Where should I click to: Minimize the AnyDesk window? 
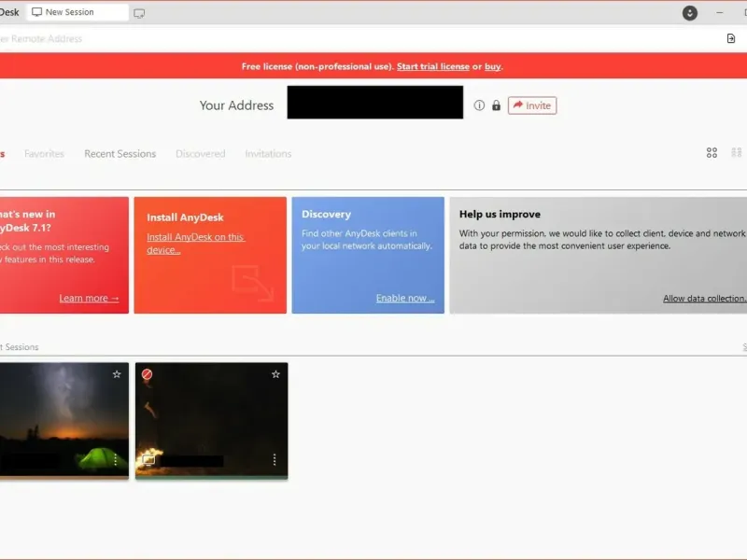coord(719,13)
